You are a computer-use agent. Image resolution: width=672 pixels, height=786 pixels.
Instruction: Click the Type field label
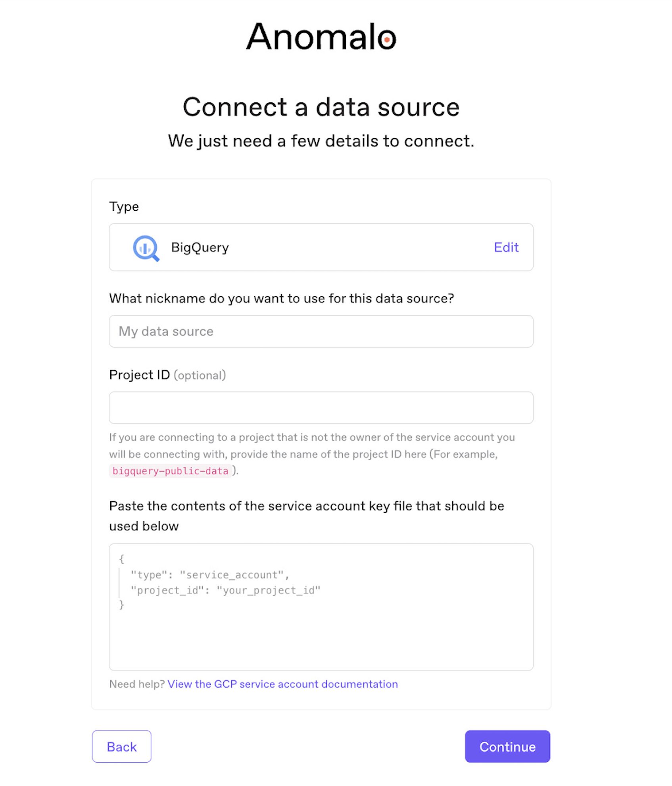point(123,206)
